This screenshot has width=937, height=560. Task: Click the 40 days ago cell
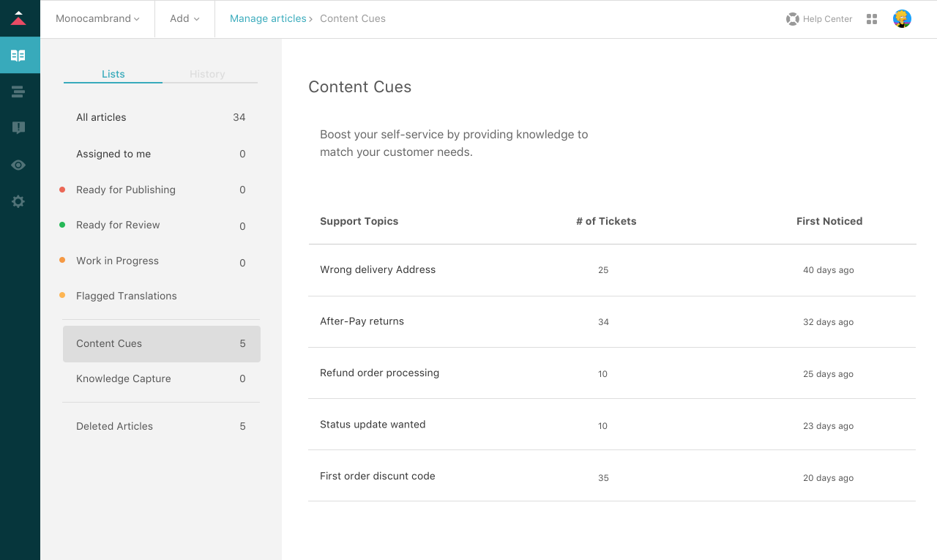[x=829, y=270]
